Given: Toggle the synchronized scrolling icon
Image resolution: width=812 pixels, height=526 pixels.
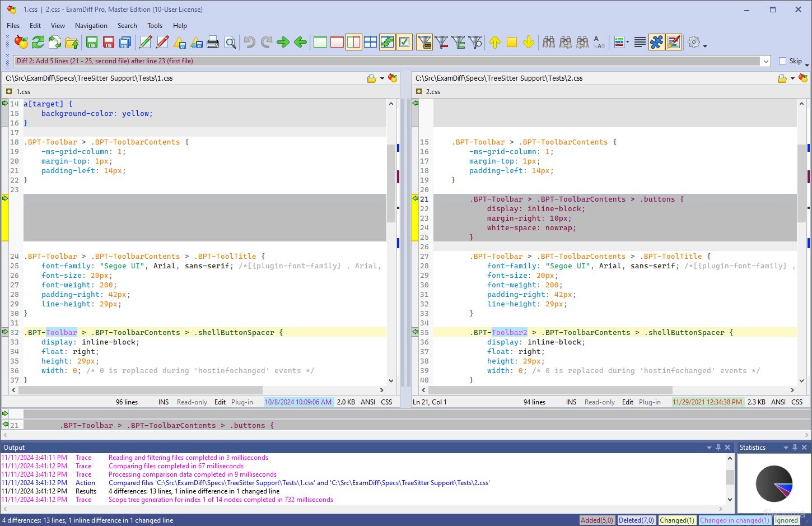Looking at the screenshot, I should point(387,42).
